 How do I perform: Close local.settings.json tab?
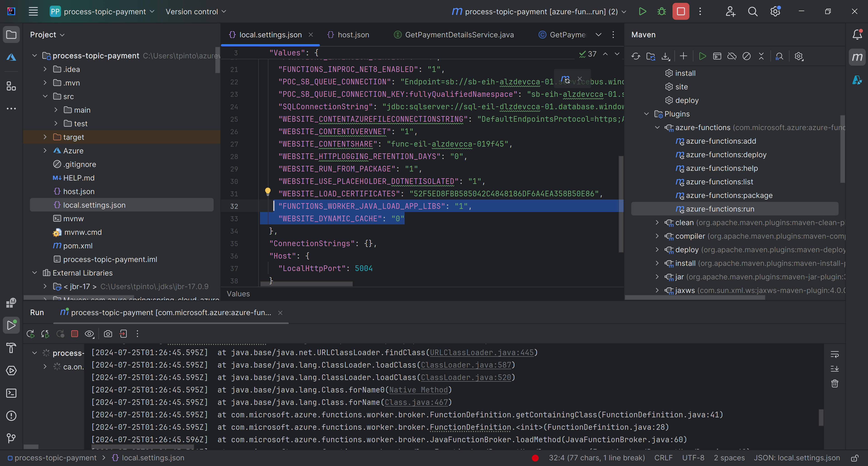[311, 34]
